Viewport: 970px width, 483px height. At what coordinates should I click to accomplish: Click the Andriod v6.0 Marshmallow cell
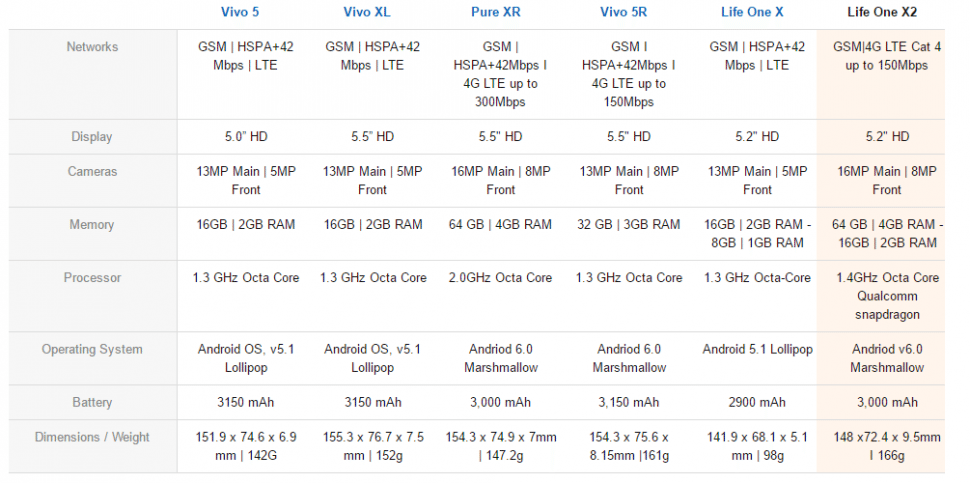[x=886, y=359]
